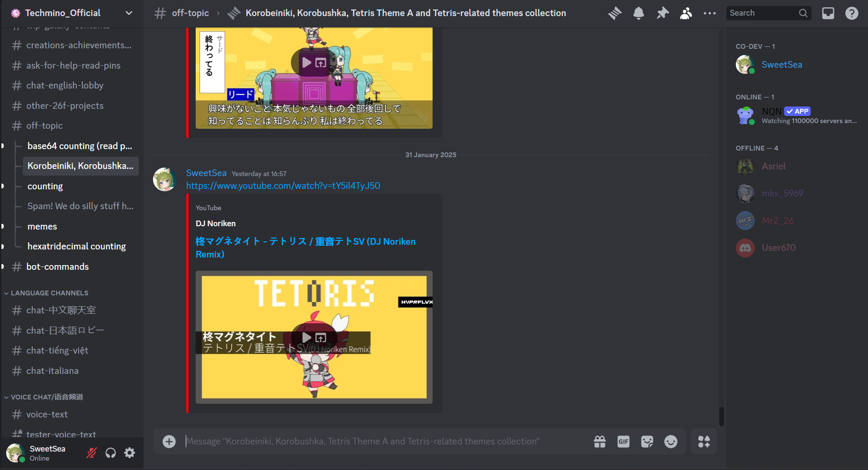Open the off-topic channel in sidebar
Image resolution: width=868 pixels, height=470 pixels.
click(71, 126)
